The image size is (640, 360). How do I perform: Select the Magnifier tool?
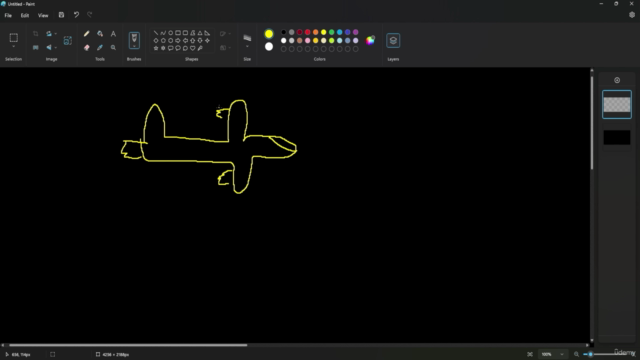tap(113, 47)
